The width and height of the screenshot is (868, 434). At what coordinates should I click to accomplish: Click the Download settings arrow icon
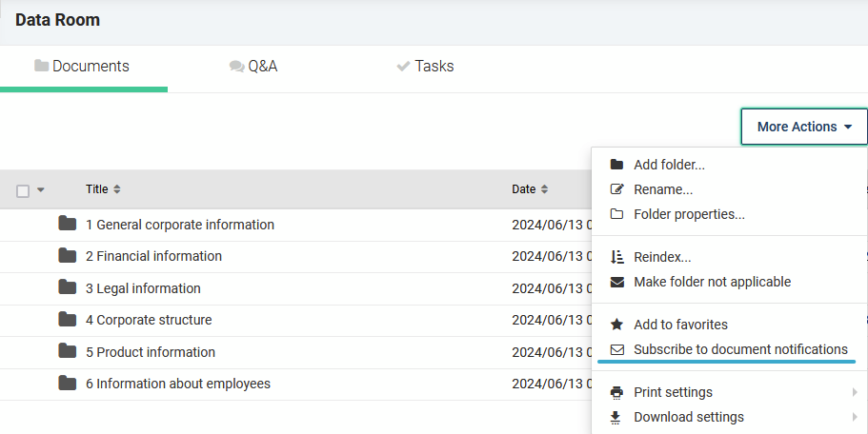click(x=616, y=418)
